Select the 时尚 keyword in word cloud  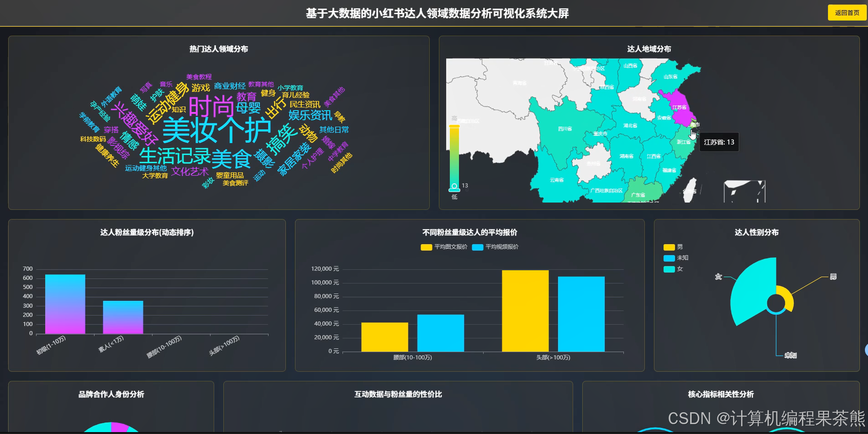click(211, 105)
